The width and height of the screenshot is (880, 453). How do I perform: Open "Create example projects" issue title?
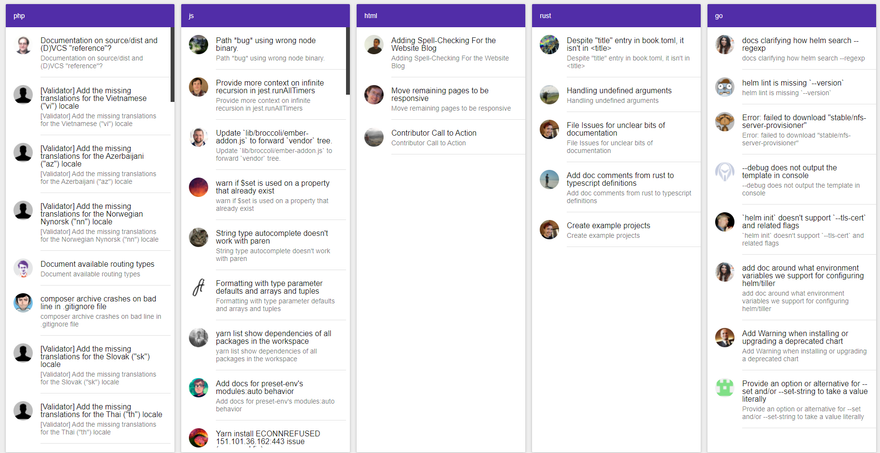tap(608, 226)
